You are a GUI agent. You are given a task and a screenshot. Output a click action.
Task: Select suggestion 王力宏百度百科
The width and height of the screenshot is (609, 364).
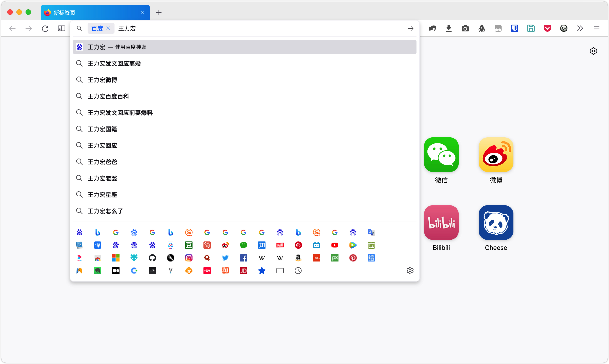[x=108, y=96]
